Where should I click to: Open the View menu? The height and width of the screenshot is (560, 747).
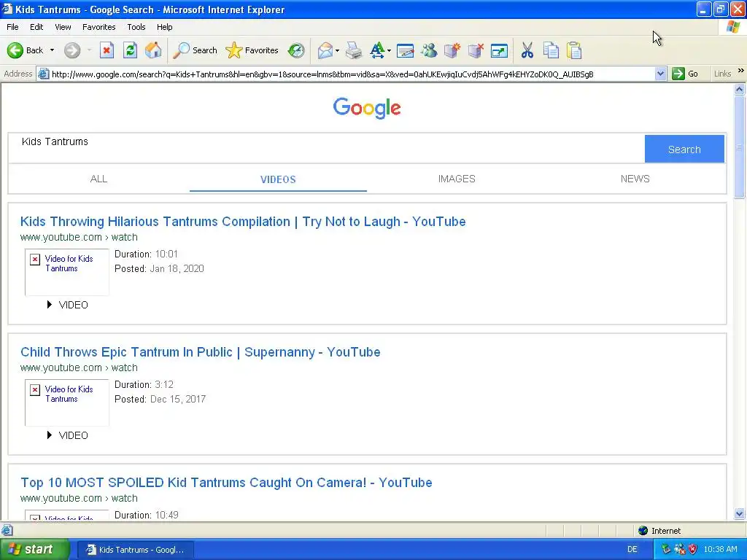click(x=63, y=27)
